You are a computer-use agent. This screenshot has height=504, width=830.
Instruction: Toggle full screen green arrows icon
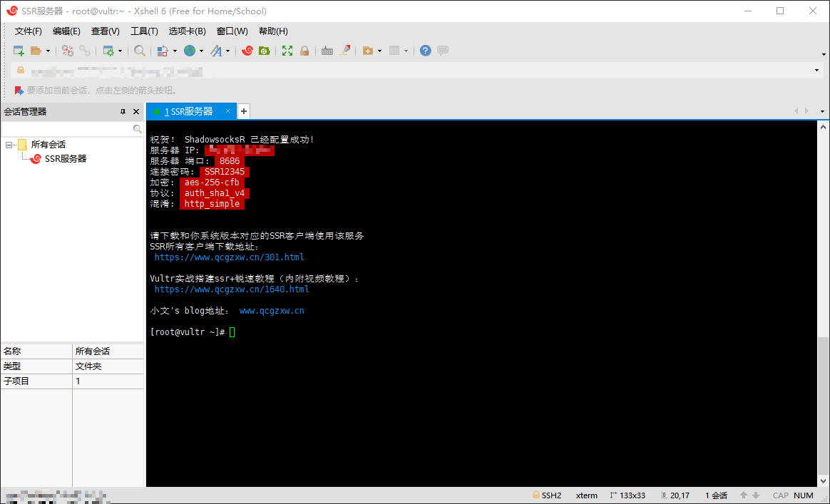tap(287, 51)
